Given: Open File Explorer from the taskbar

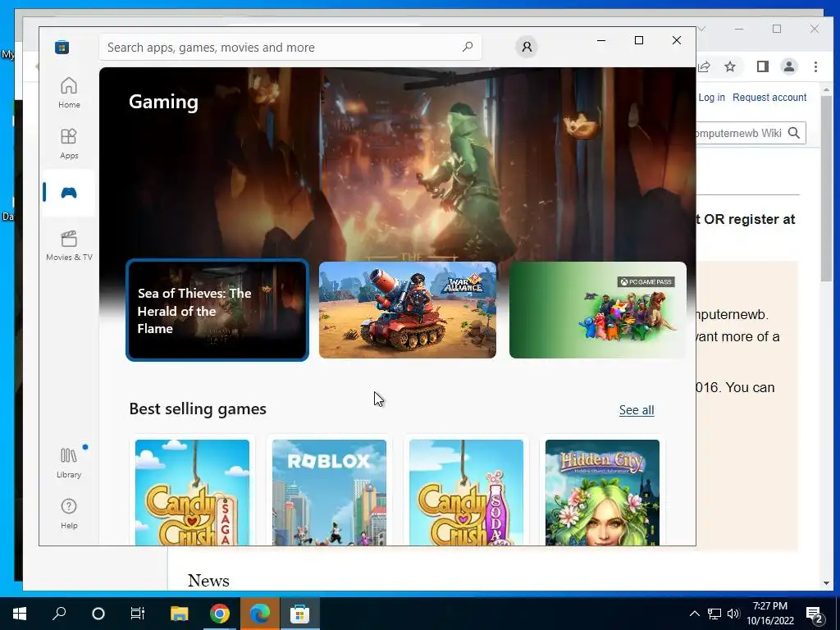Looking at the screenshot, I should (179, 614).
